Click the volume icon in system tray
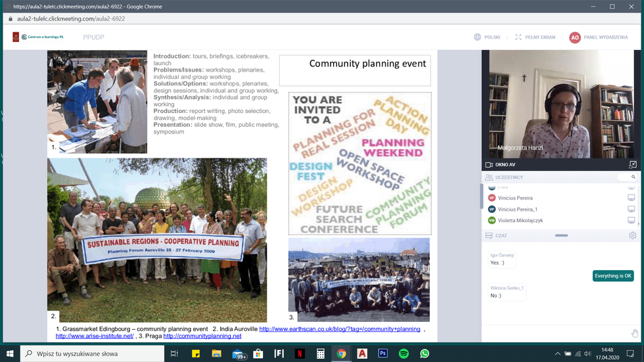Screen dimensions: 644x362 pos(587,354)
